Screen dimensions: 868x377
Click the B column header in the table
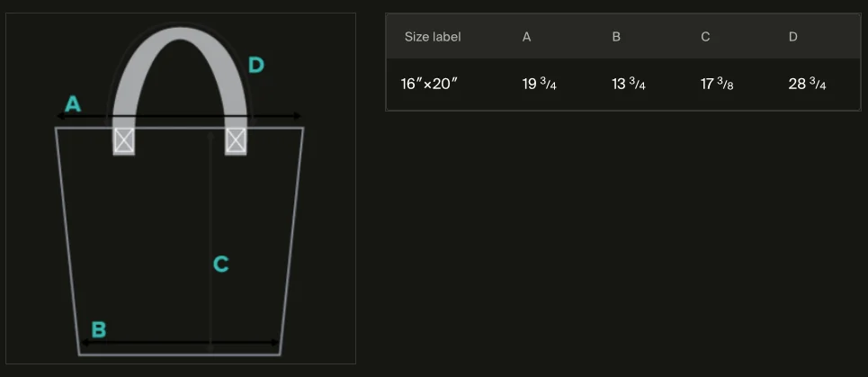click(616, 37)
